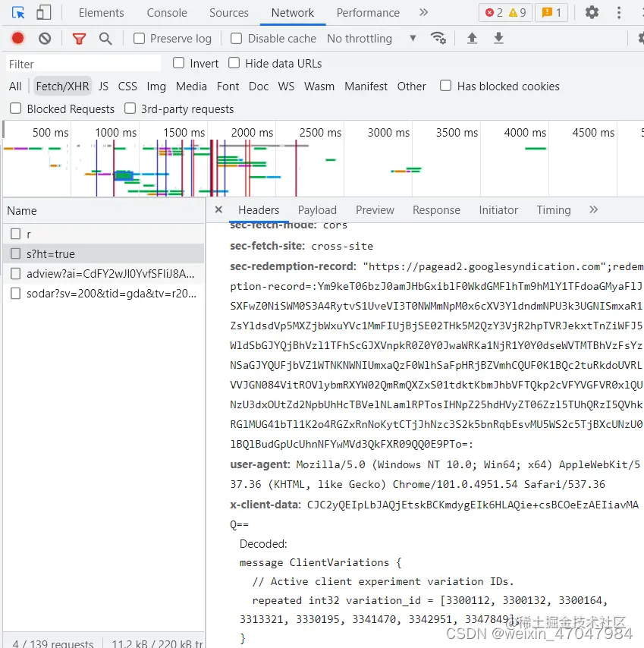Select the adview?ai=CdFY2wJl0YvfSFliJ8A request
The height and width of the screenshot is (648, 644).
click(x=104, y=274)
